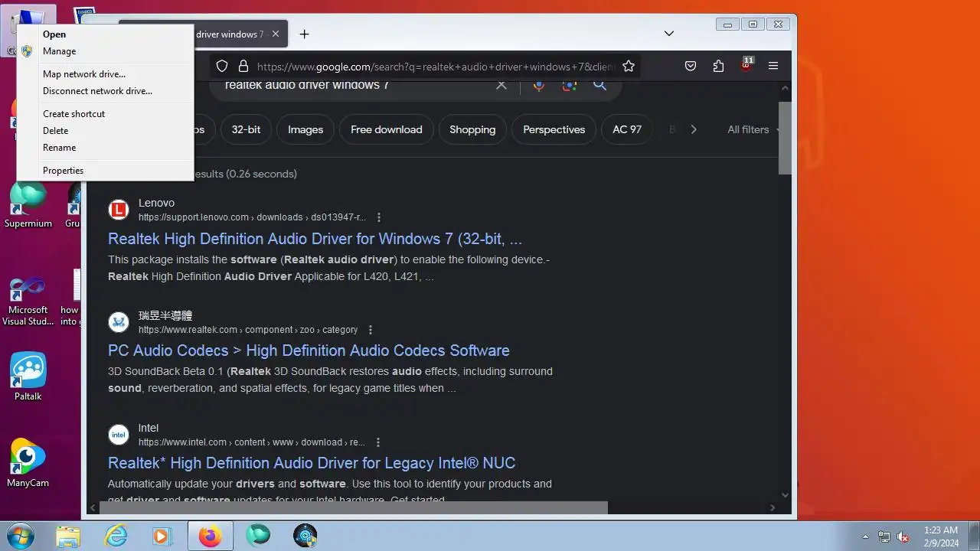This screenshot has width=980, height=551.
Task: Open the Lenovo result three-dot options
Action: (x=378, y=217)
